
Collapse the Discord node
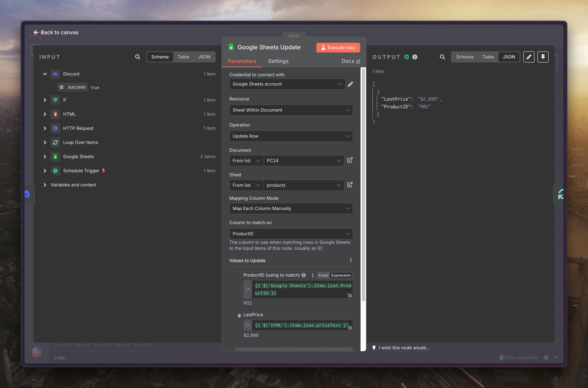coord(45,74)
